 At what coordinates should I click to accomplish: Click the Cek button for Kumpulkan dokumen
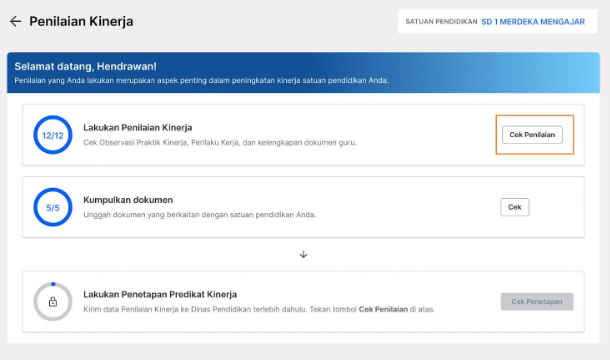(515, 207)
